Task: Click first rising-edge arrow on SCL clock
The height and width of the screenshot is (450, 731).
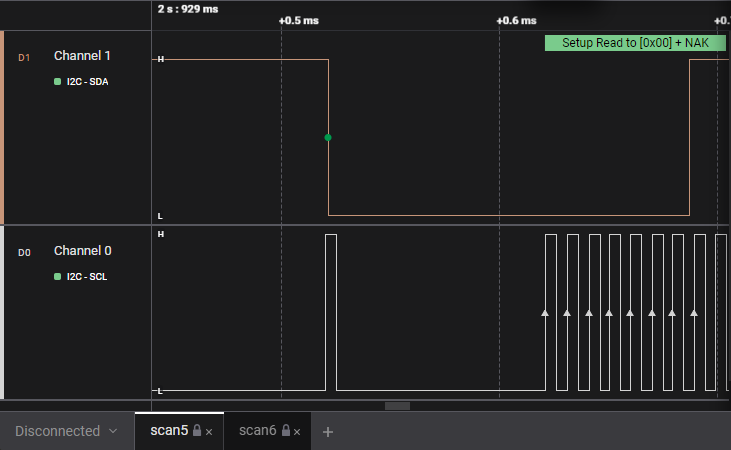Action: click(545, 312)
